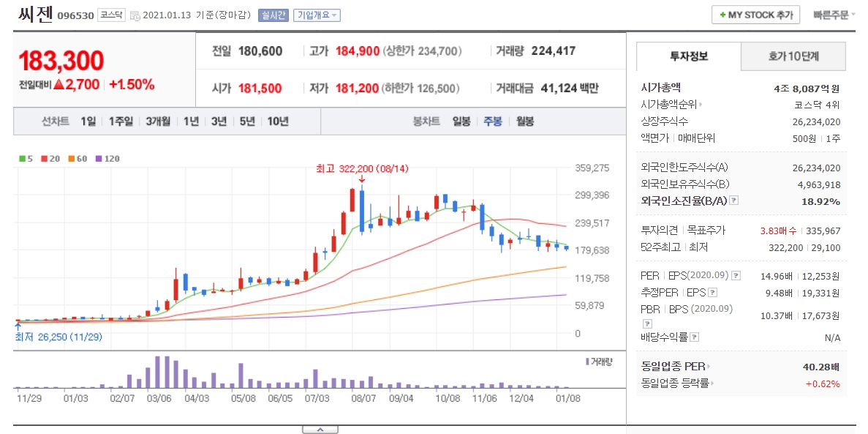The width and height of the screenshot is (868, 434).
Task: Click the stock code 096530
Action: [76, 15]
